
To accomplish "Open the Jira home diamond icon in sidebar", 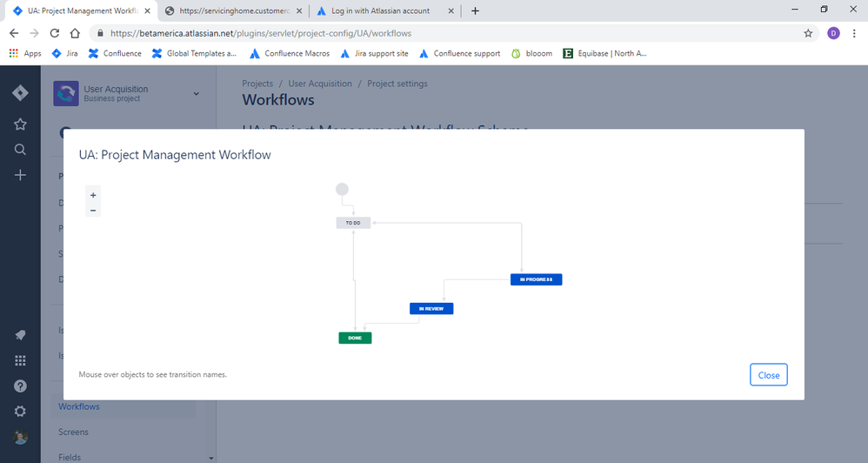I will (20, 93).
